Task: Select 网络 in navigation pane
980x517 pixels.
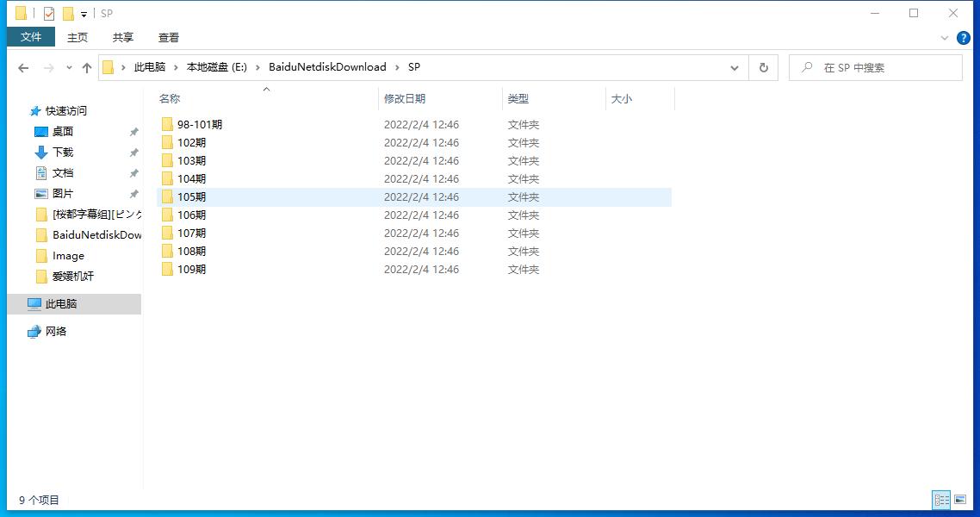Action: [x=56, y=332]
